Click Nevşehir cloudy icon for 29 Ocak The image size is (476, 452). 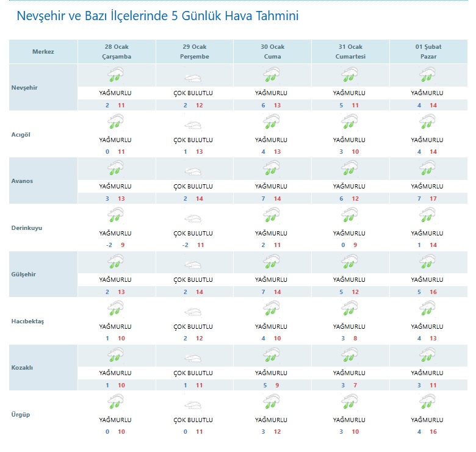193,78
